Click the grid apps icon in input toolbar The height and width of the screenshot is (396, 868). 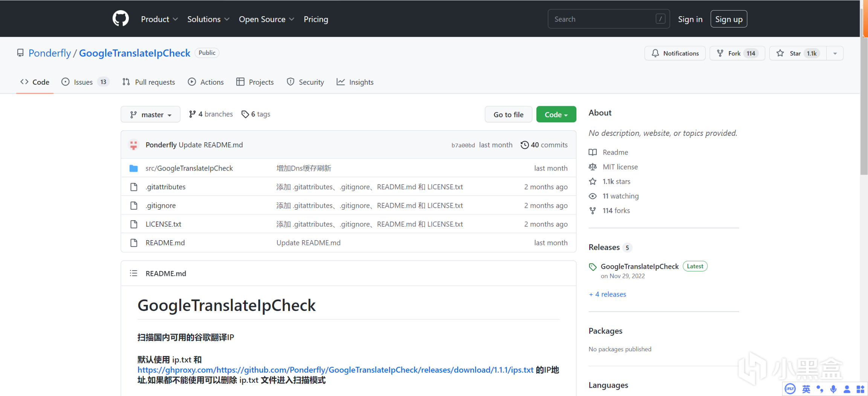click(860, 389)
